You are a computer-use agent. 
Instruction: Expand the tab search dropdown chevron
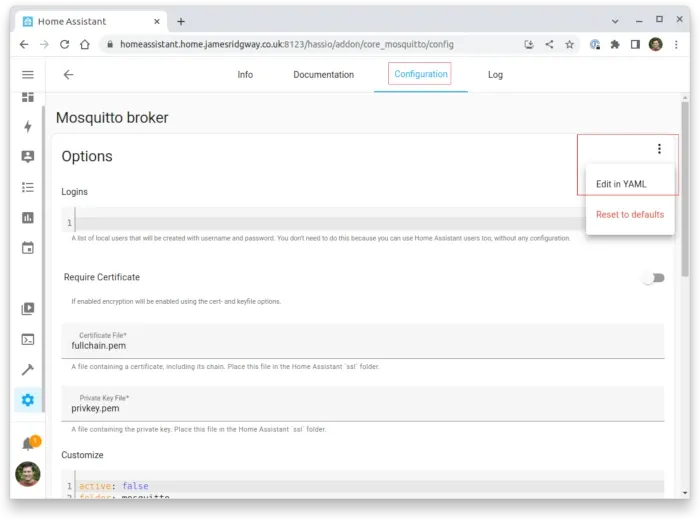coord(615,21)
